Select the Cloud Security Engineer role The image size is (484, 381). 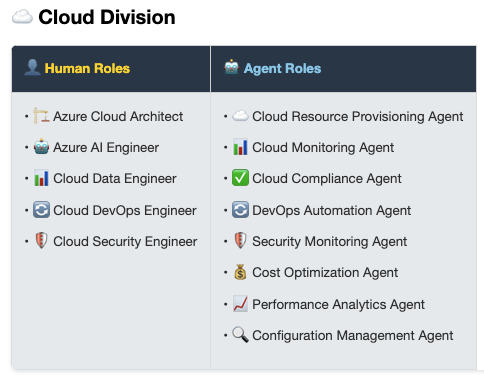125,242
